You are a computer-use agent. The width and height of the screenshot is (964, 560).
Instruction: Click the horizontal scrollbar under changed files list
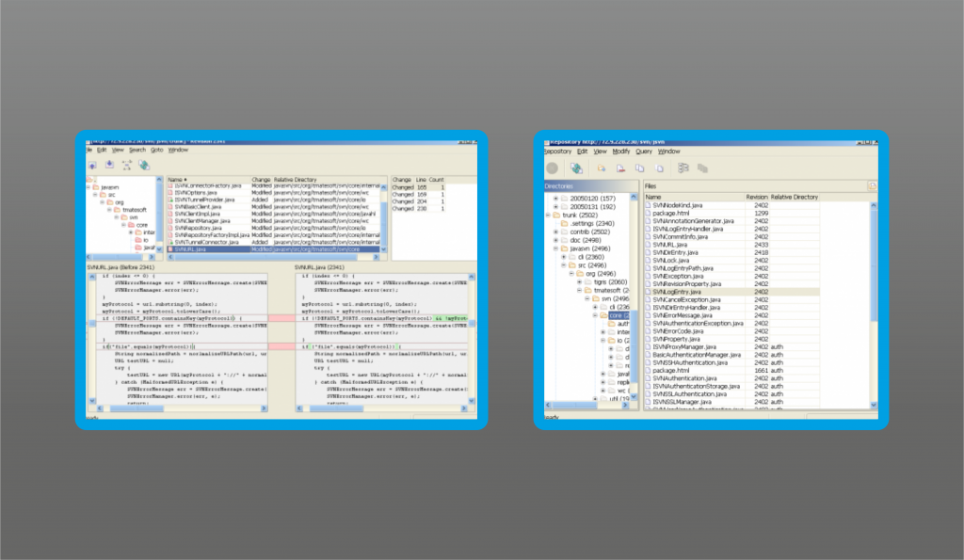(274, 257)
